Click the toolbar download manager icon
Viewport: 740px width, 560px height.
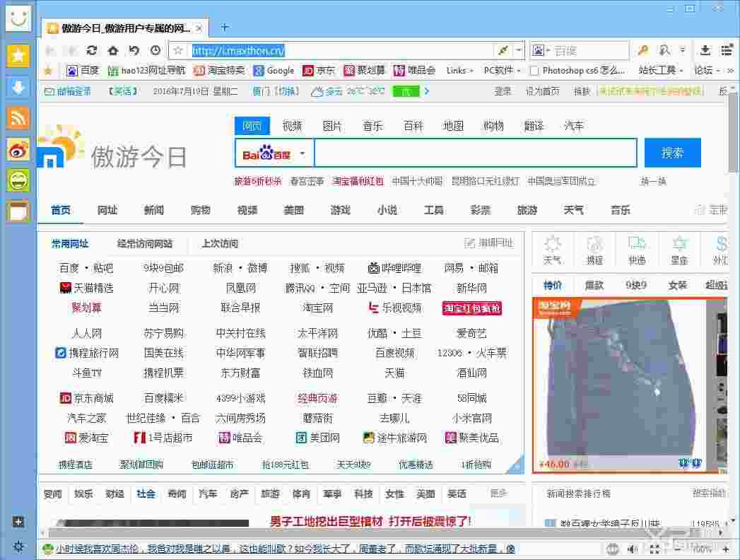705,50
